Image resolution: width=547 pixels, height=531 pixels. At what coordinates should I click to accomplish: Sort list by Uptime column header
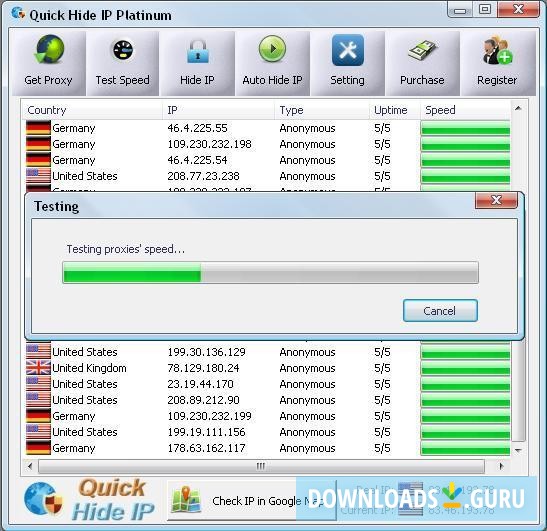(x=395, y=110)
